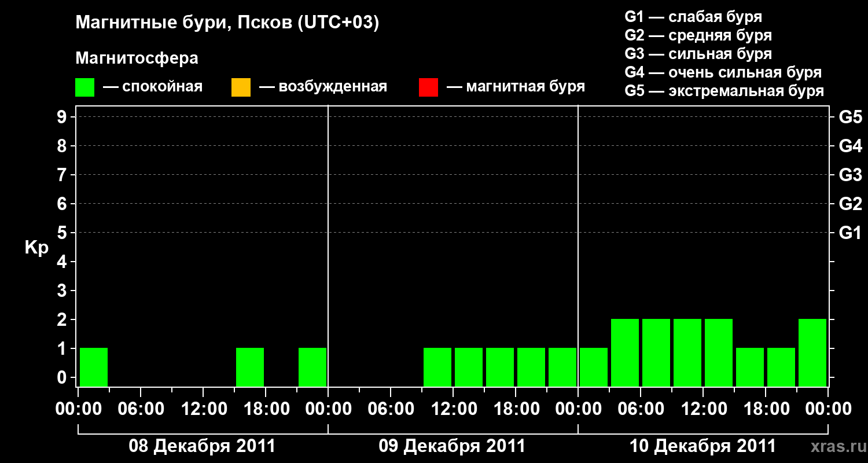Click the green спокойная legend swatch

pyautogui.click(x=84, y=87)
